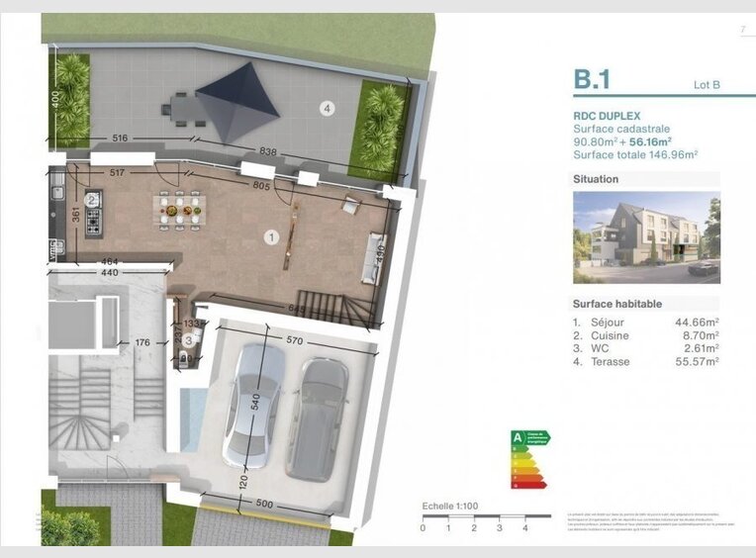756x558 pixels.
Task: Select the 500 garage door dimension
Action: coord(264,504)
